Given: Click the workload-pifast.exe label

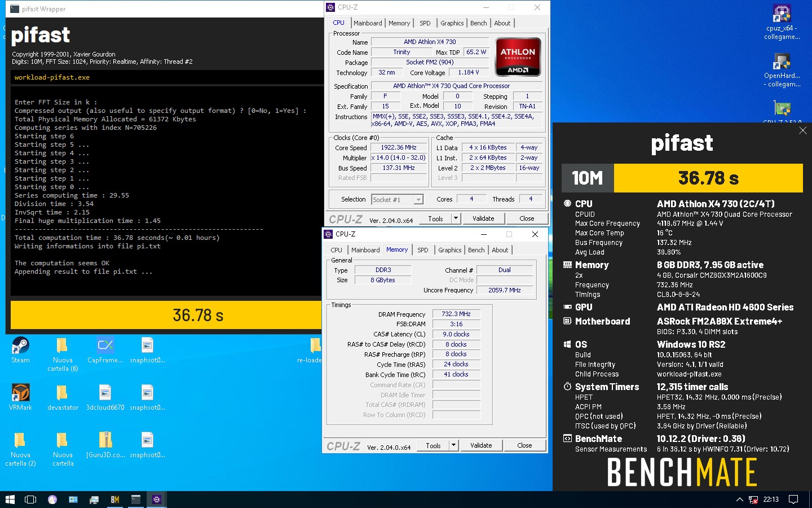Looking at the screenshot, I should pos(52,77).
